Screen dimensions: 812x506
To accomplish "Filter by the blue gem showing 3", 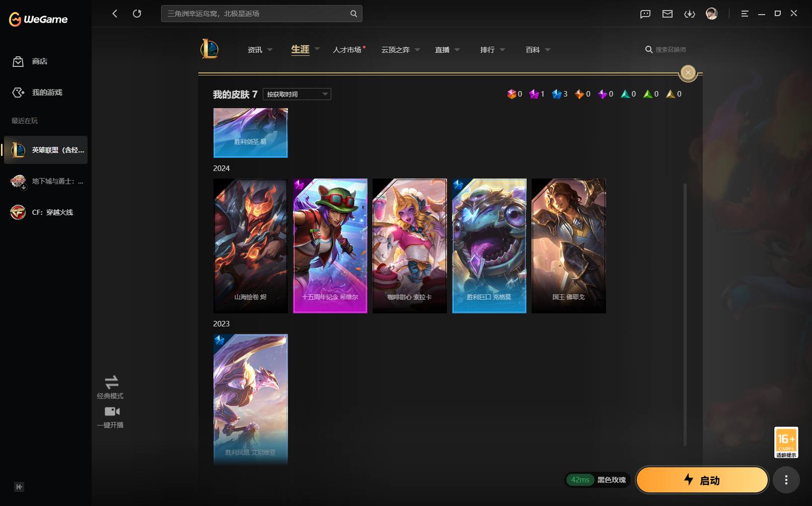I will pyautogui.click(x=557, y=94).
